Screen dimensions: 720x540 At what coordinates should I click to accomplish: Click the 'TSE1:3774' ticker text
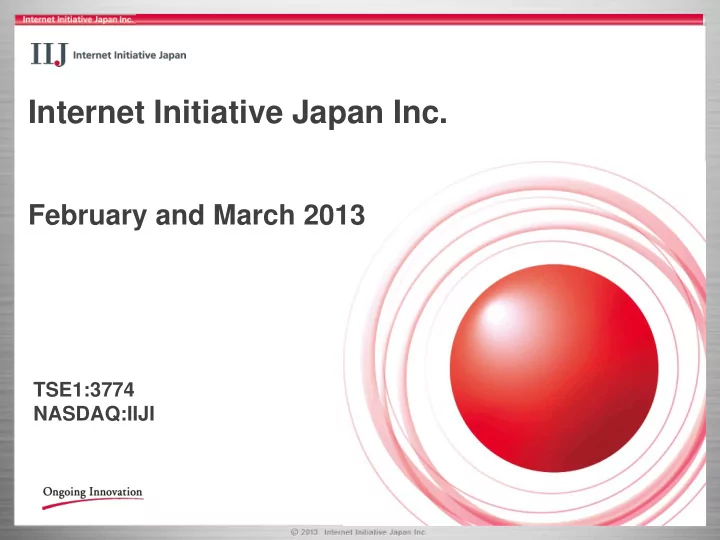[84, 390]
